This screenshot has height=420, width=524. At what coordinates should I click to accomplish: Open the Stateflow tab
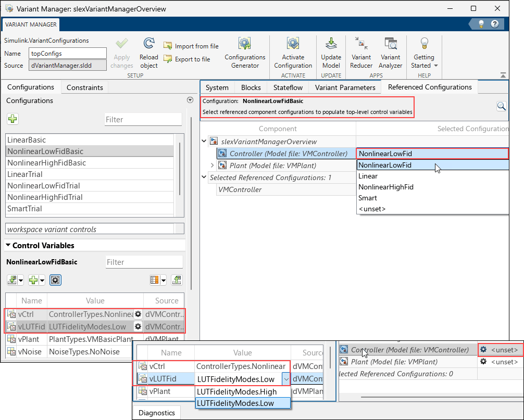click(x=288, y=87)
